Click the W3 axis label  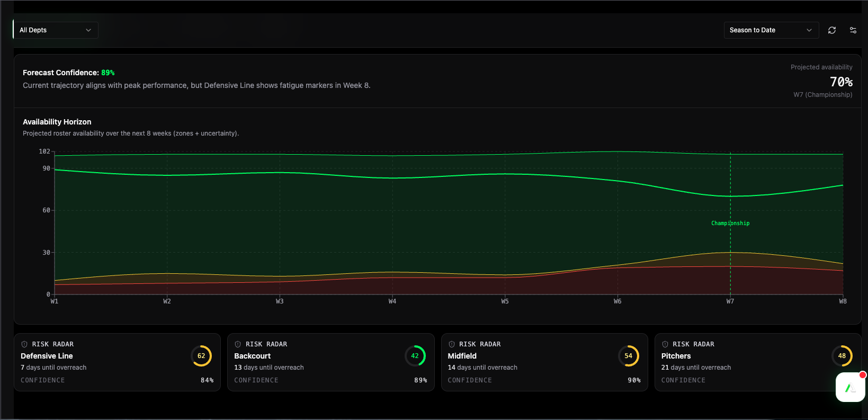coord(280,301)
